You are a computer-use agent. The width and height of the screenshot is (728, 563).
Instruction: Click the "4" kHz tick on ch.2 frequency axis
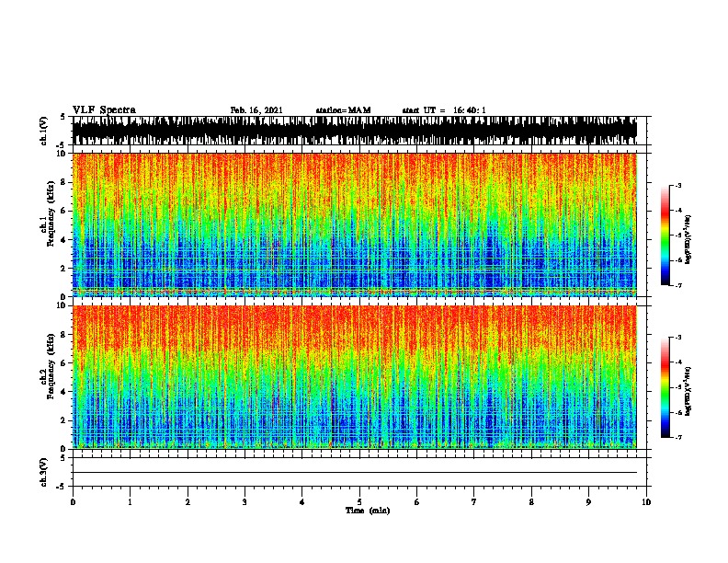[x=64, y=392]
